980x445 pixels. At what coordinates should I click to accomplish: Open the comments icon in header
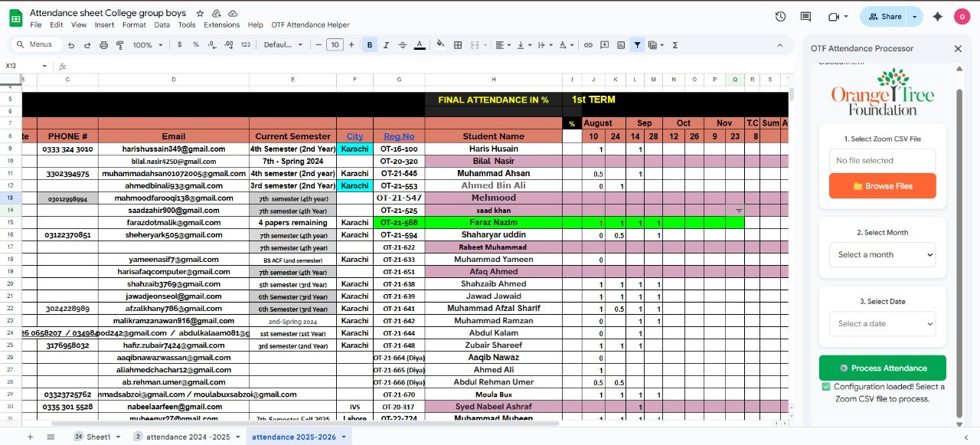(x=805, y=17)
